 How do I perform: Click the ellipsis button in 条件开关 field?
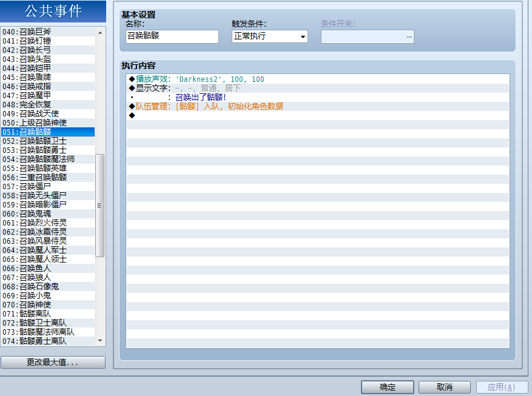coord(409,36)
